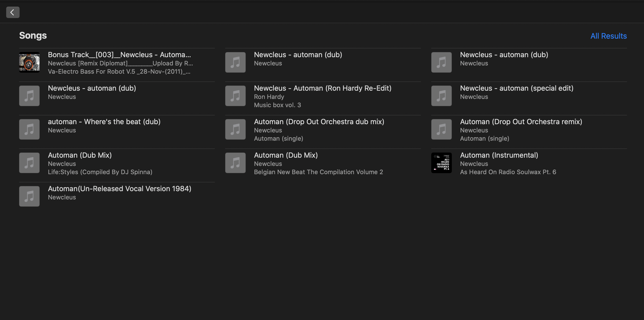This screenshot has width=644, height=320.
Task: Go back using the left chevron button
Action: coord(13,12)
